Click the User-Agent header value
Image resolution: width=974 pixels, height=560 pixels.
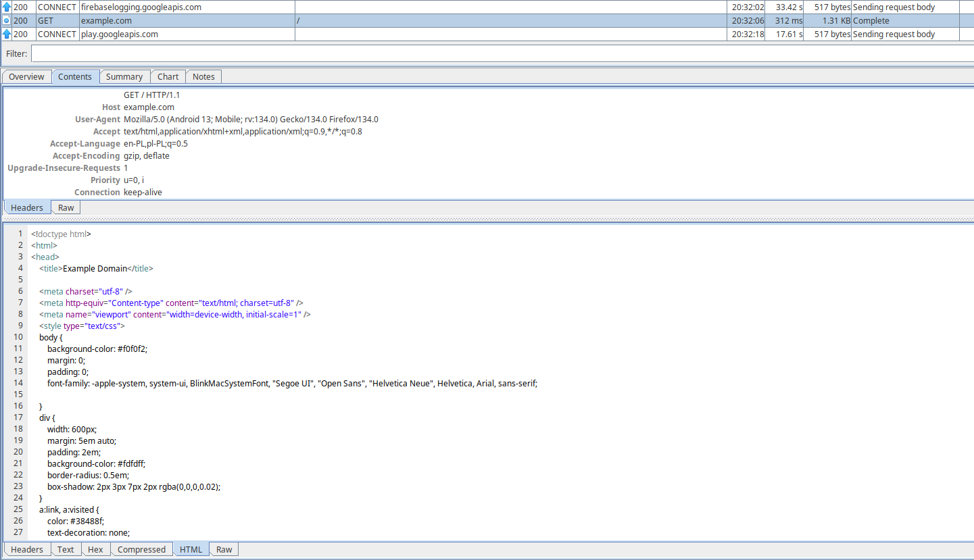(251, 120)
